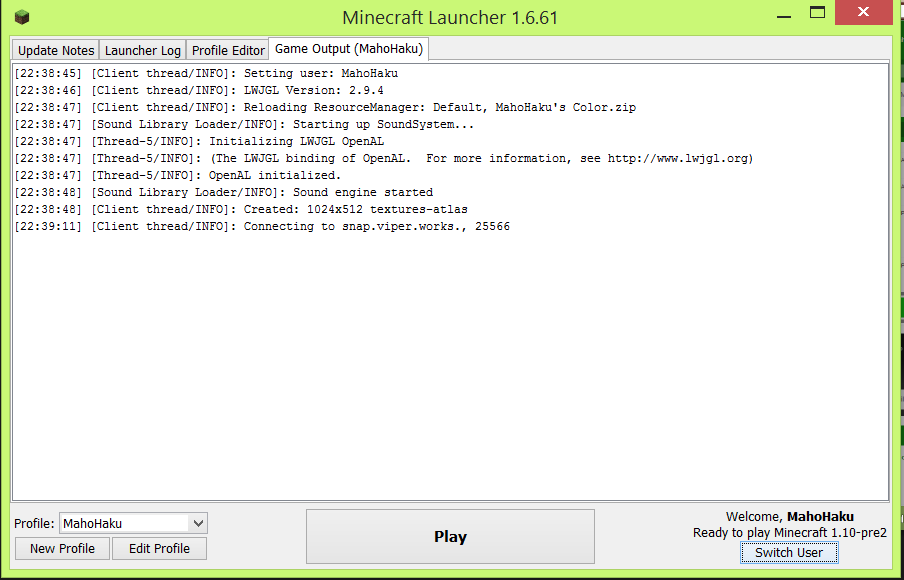Click the 'Welcome, MahoHaku' text

[x=790, y=517]
